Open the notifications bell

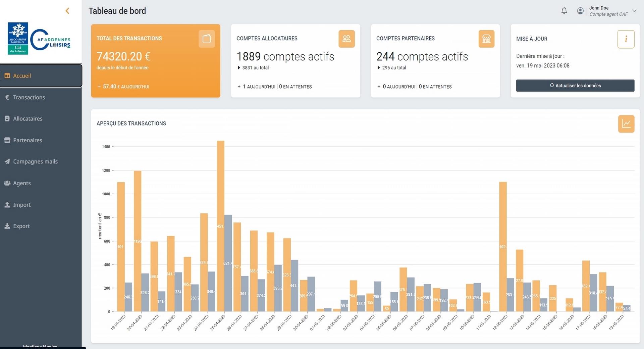point(564,11)
